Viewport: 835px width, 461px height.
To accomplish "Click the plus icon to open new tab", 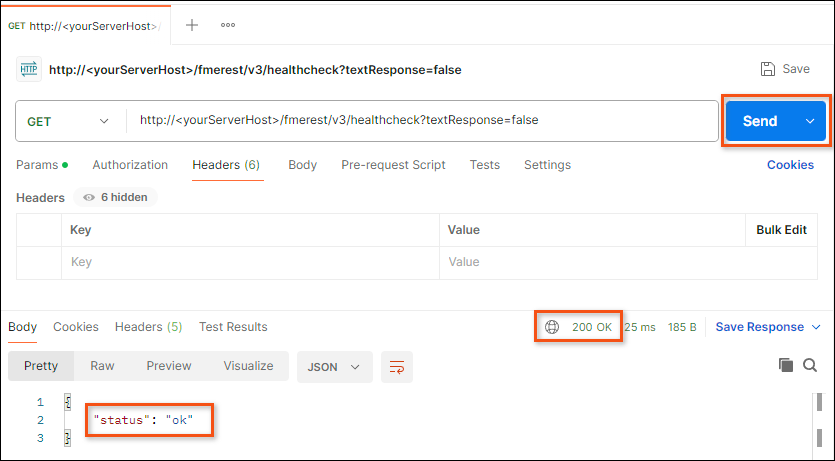I will tap(192, 25).
